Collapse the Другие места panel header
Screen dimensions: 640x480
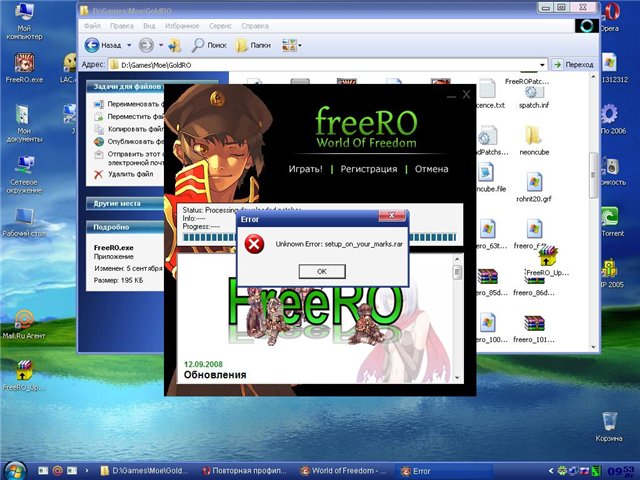tap(125, 203)
